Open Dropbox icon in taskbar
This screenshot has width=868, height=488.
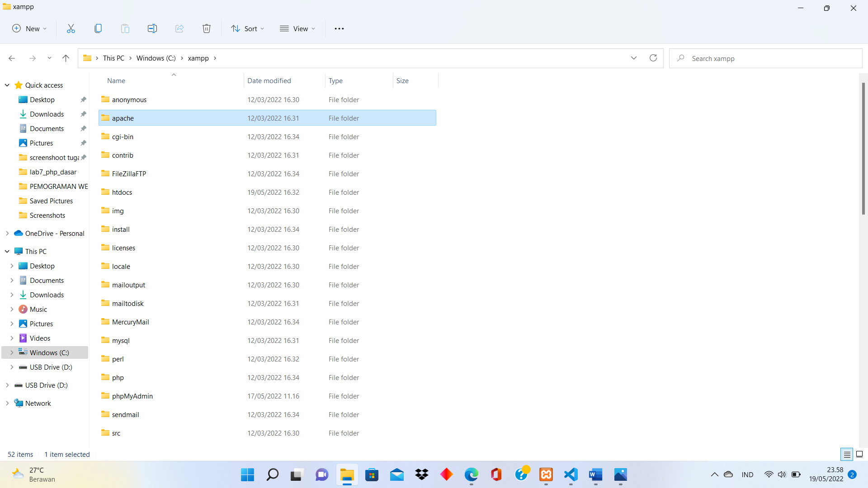[x=422, y=474]
